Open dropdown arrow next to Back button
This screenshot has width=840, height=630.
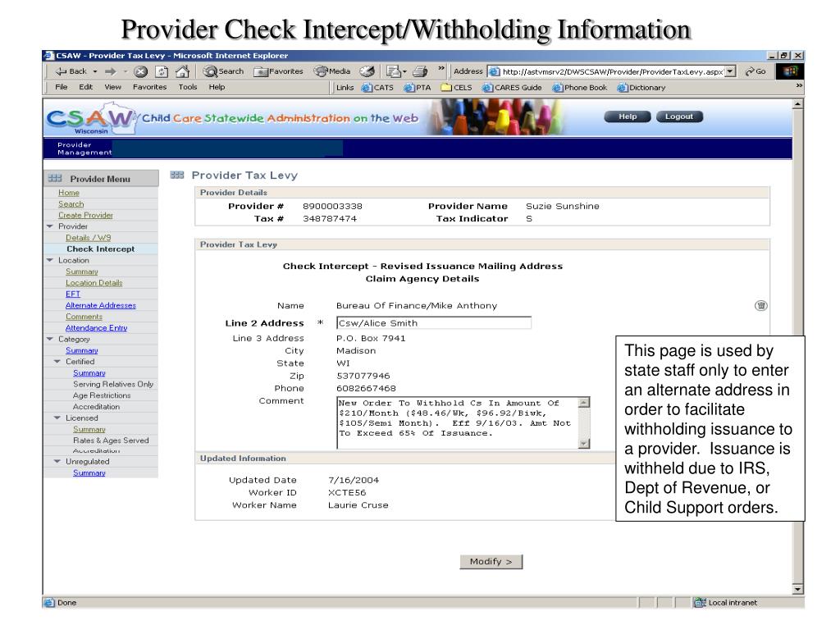(95, 71)
